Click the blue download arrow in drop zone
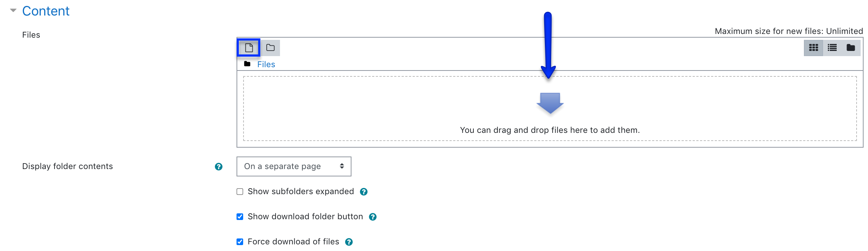The width and height of the screenshot is (868, 251). (550, 103)
